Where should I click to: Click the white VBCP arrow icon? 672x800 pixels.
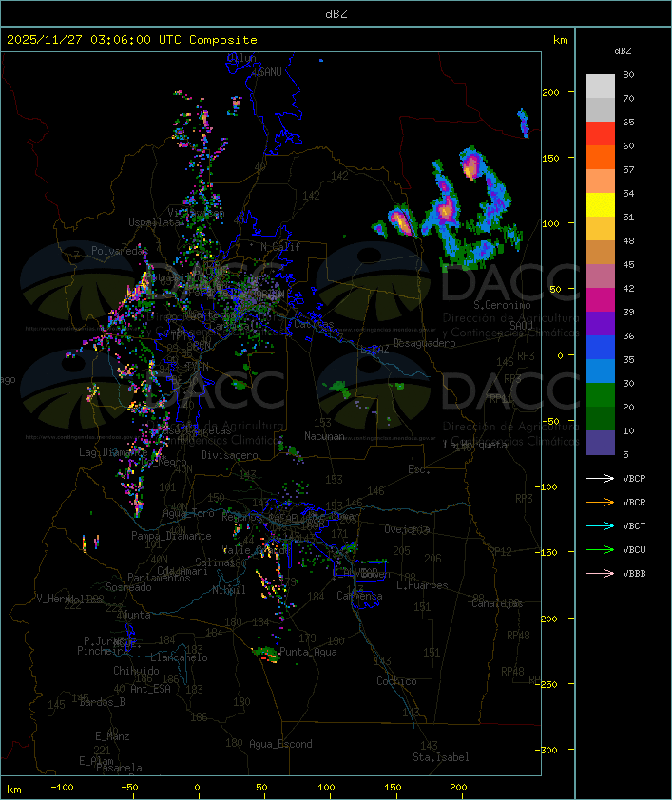coord(600,478)
